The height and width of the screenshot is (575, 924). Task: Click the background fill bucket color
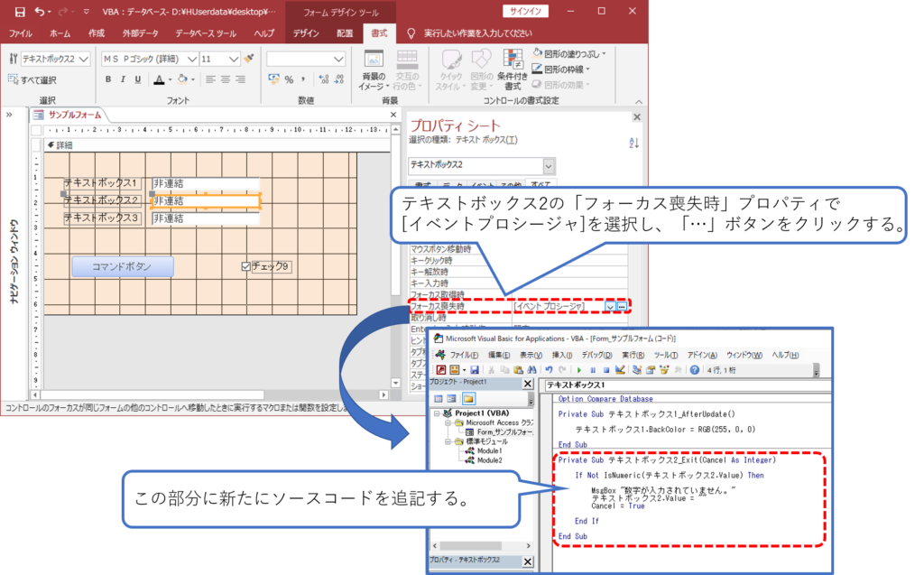coord(182,79)
